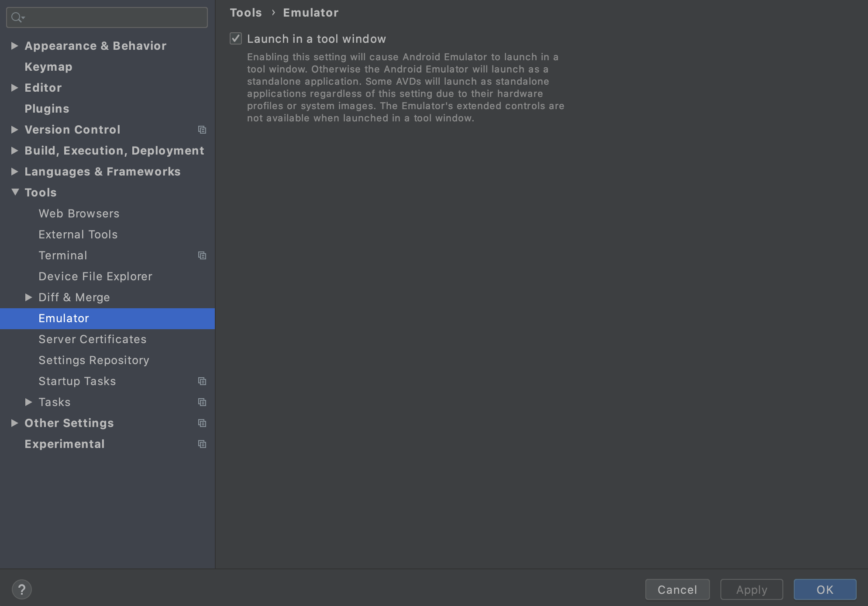Open help with the question mark button

[x=21, y=589]
